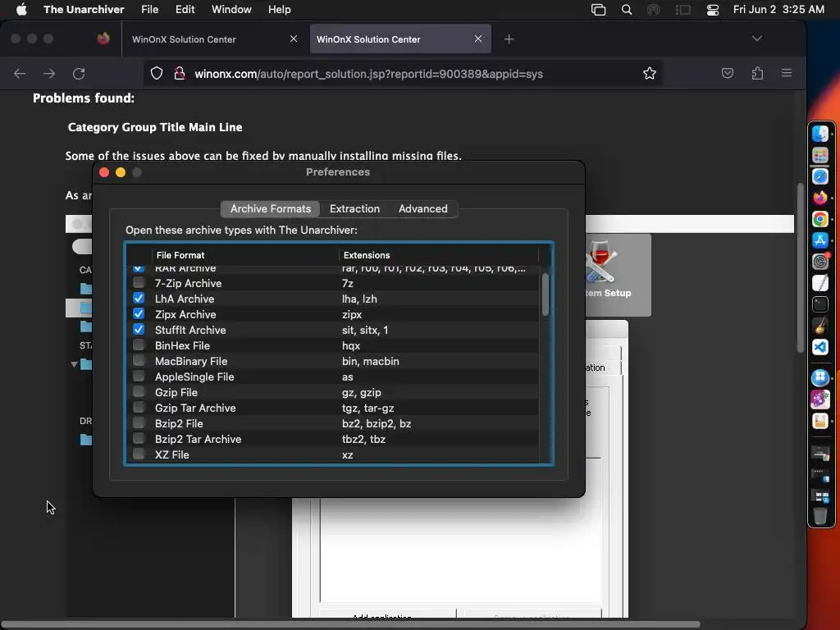
Task: Switch to the Archive Formats tab
Action: [271, 209]
